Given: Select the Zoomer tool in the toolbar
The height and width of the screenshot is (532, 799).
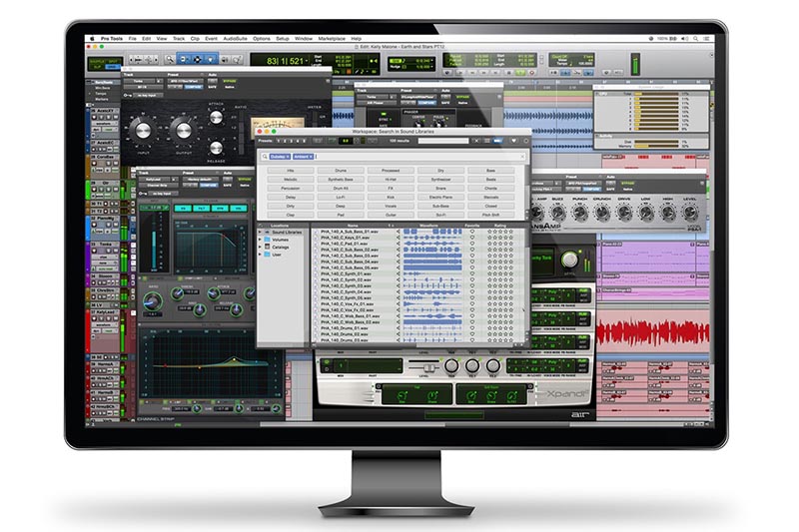Looking at the screenshot, I should [170, 60].
